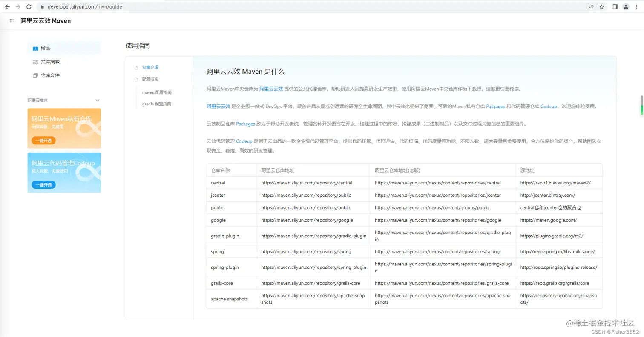This screenshot has height=337, width=644.
Task: Click the 阿里云云效 Maven site title
Action: [x=46, y=21]
